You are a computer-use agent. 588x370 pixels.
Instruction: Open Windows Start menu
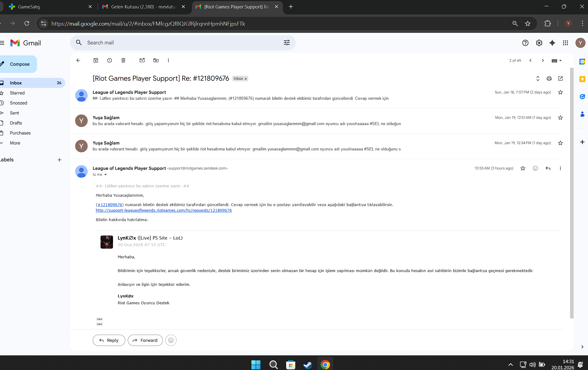pyautogui.click(x=256, y=365)
